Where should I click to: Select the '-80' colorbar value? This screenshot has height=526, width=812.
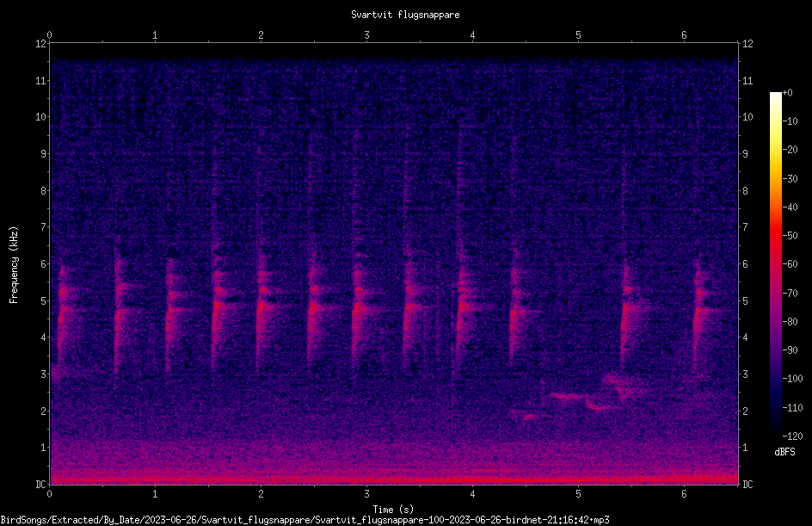coord(790,322)
